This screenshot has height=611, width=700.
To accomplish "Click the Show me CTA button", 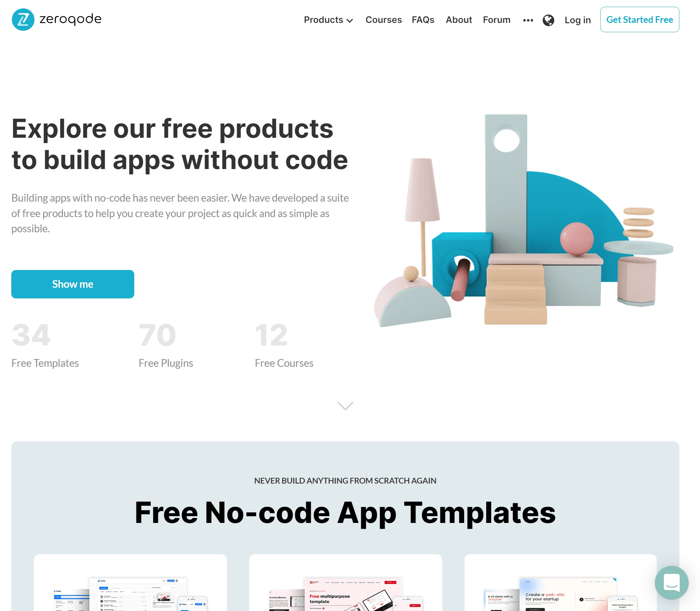I will (73, 284).
